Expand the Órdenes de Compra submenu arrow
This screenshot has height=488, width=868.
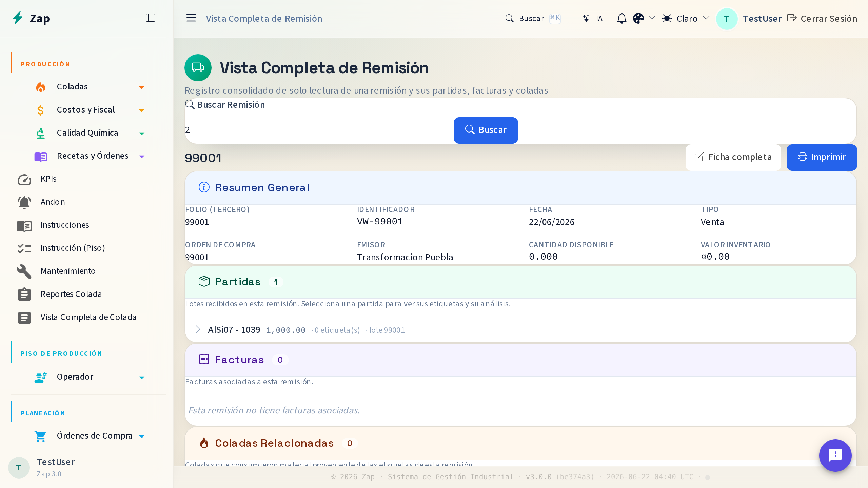click(x=142, y=436)
